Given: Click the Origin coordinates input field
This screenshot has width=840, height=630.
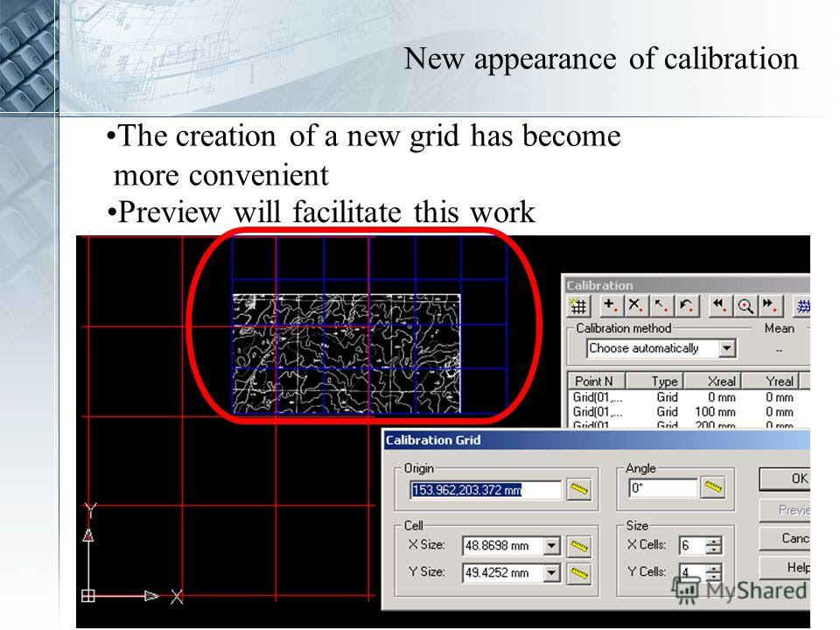Looking at the screenshot, I should (x=486, y=490).
